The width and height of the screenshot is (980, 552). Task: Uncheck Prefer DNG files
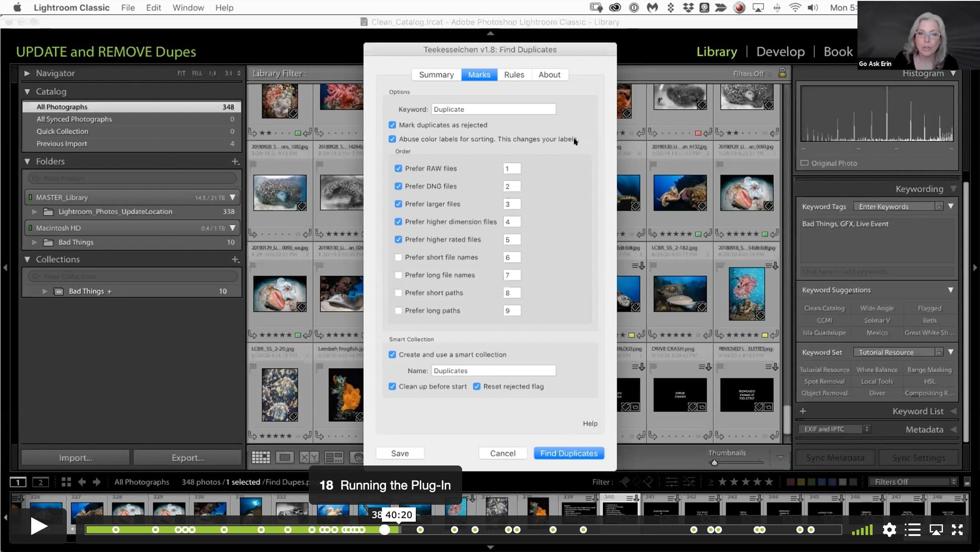point(398,186)
